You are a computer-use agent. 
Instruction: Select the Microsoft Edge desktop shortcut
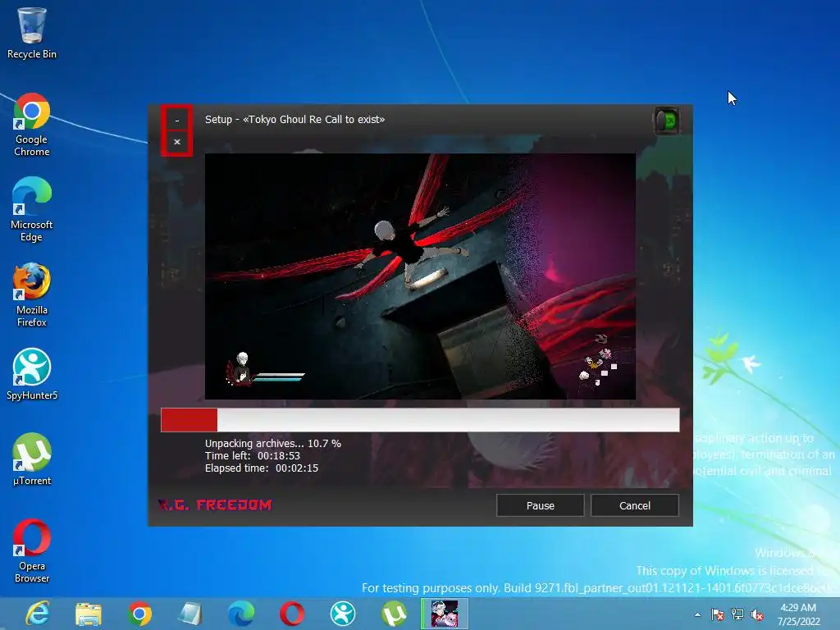pyautogui.click(x=32, y=209)
